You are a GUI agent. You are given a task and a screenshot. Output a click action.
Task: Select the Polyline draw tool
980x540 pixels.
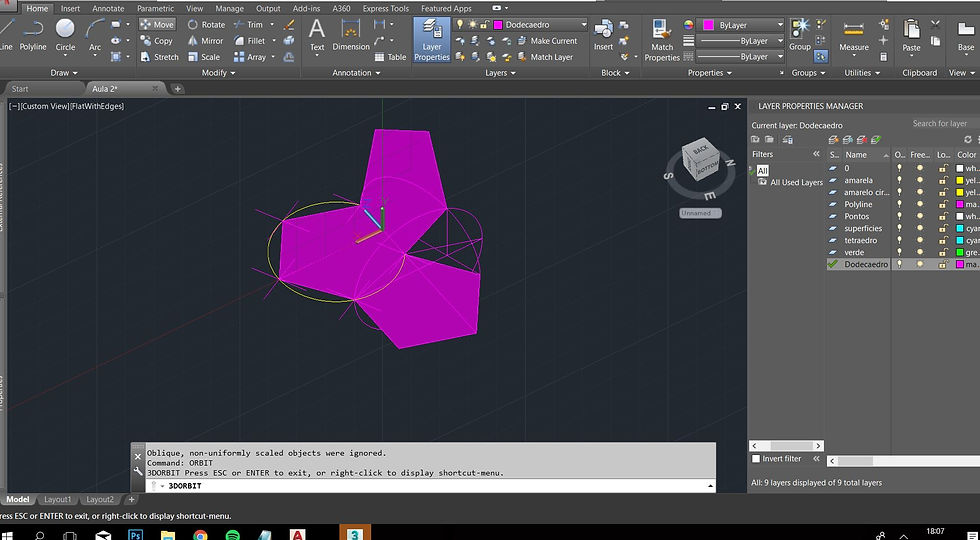(x=32, y=35)
